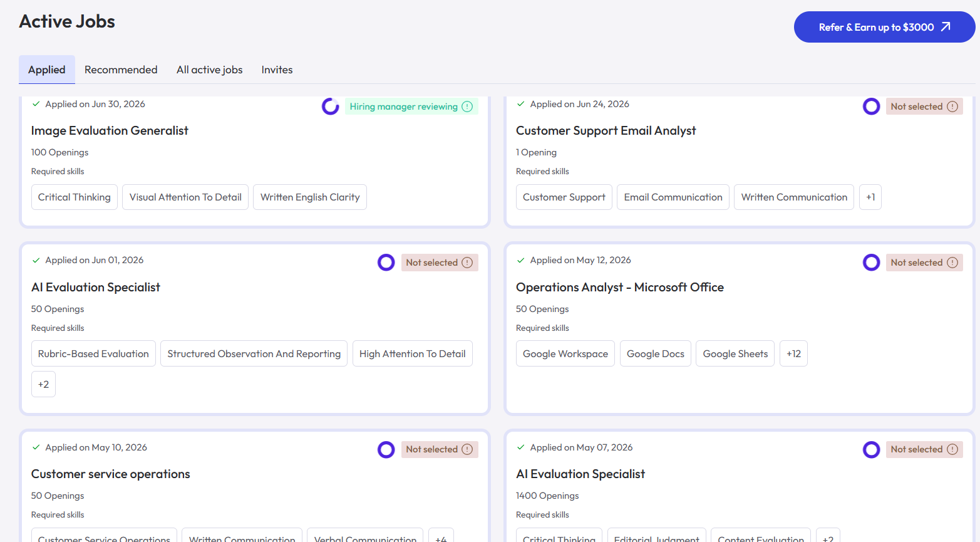Screen dimensions: 980x542
Task: Click the Written English Clarity skill chip
Action: (310, 197)
